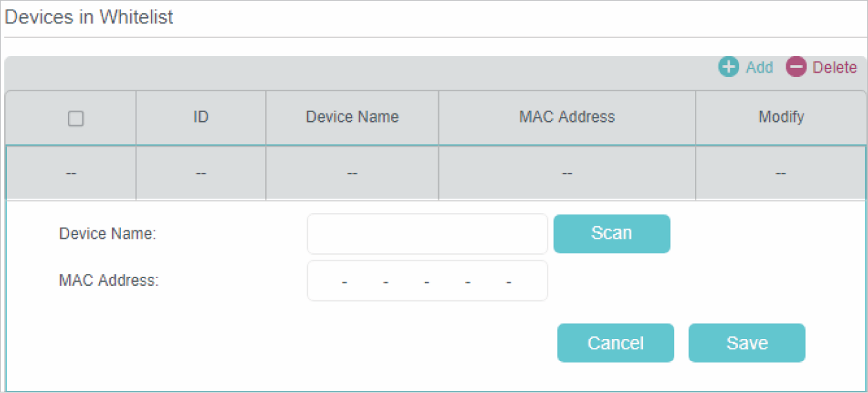This screenshot has width=868, height=393.
Task: Select the empty row's Modify cell
Action: (x=781, y=173)
